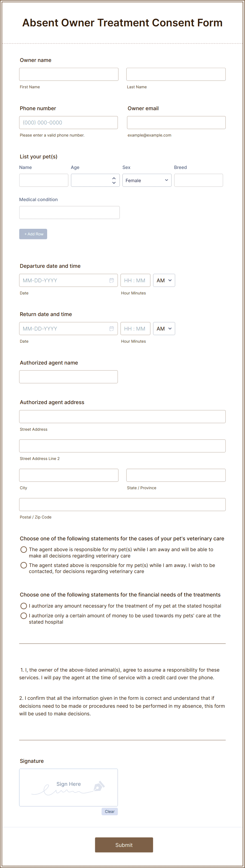Select the agent makes all veterinary decisions option
The width and height of the screenshot is (245, 868).
coord(23,549)
